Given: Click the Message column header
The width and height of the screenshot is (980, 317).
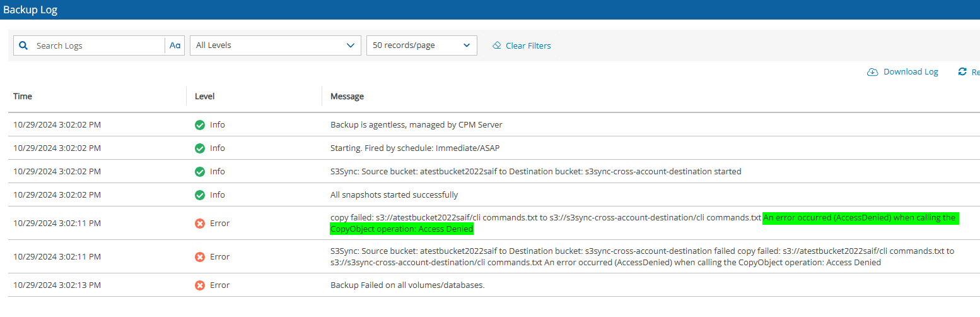Looking at the screenshot, I should coord(347,97).
